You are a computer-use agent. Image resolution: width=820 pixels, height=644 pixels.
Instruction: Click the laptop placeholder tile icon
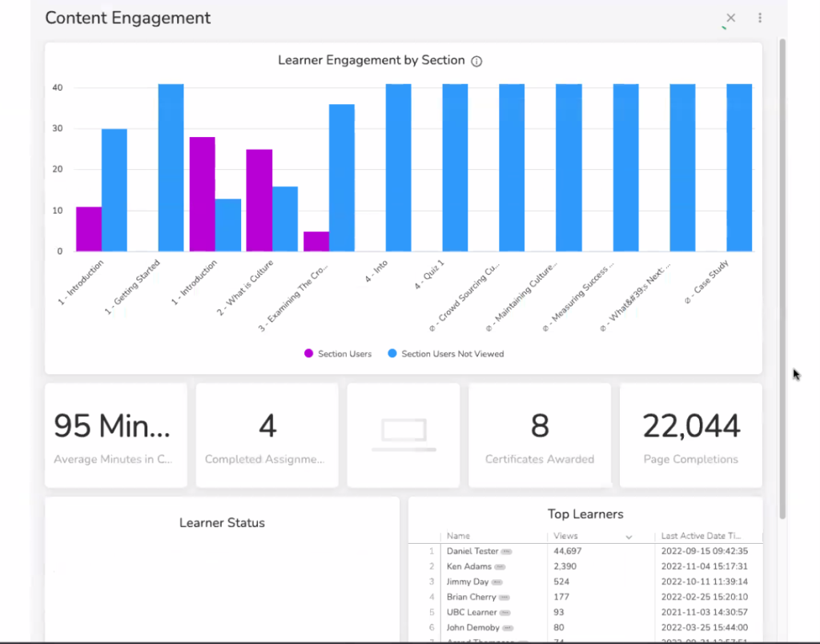click(404, 435)
